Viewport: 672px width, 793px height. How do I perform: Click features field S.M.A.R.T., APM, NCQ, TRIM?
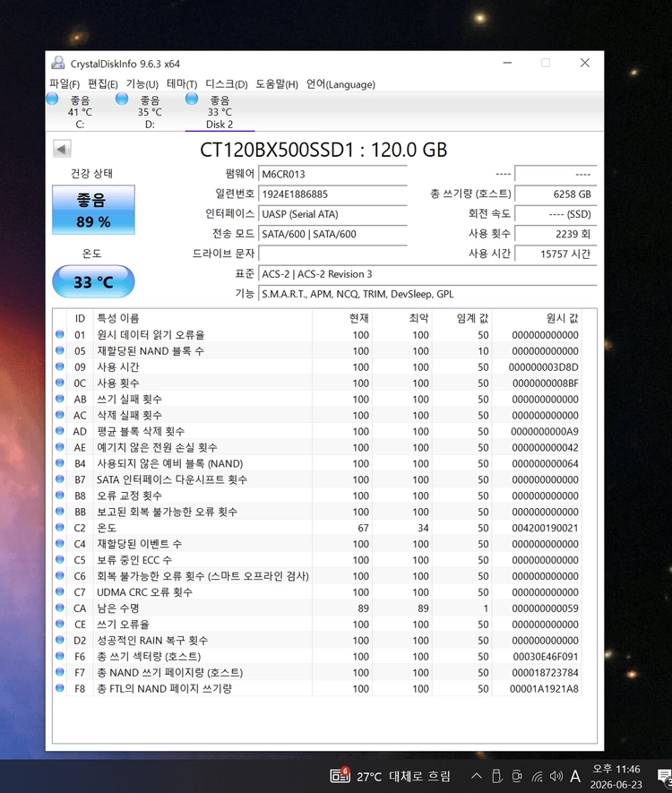[427, 294]
